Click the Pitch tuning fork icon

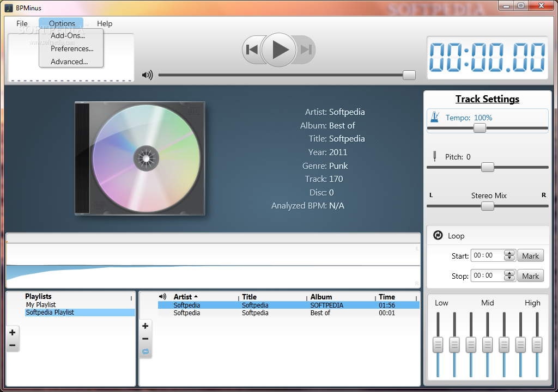tap(434, 156)
